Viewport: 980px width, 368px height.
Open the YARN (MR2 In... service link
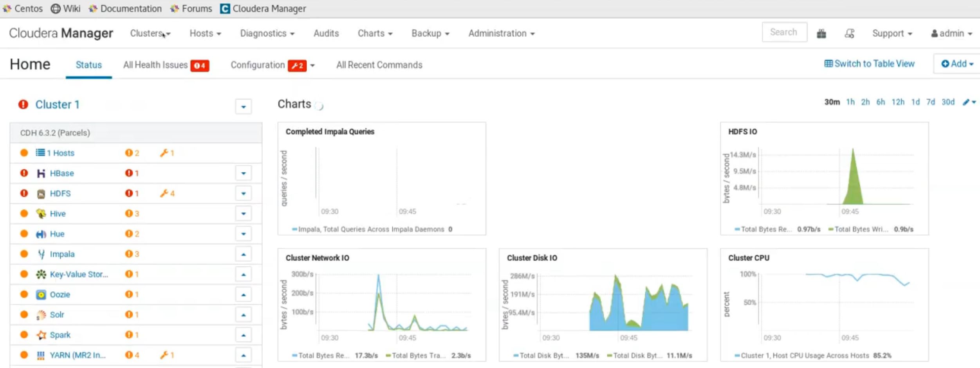(78, 355)
